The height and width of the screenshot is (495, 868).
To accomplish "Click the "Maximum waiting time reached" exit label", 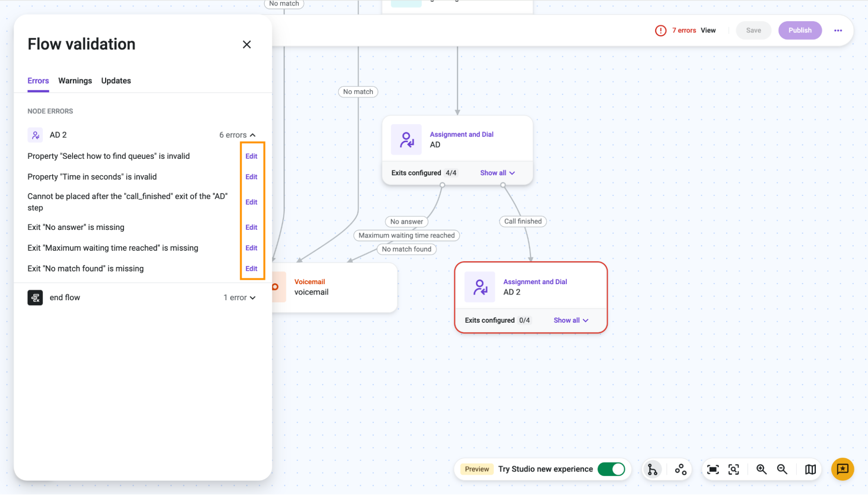I will (x=406, y=236).
